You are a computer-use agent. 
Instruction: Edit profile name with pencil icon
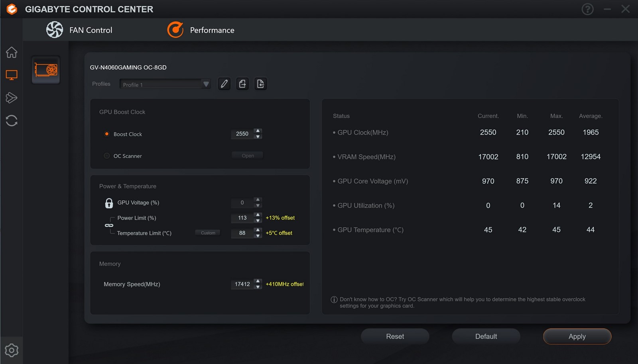(224, 84)
